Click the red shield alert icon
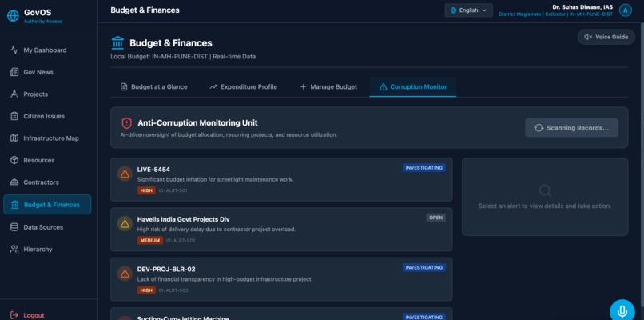 [x=126, y=123]
